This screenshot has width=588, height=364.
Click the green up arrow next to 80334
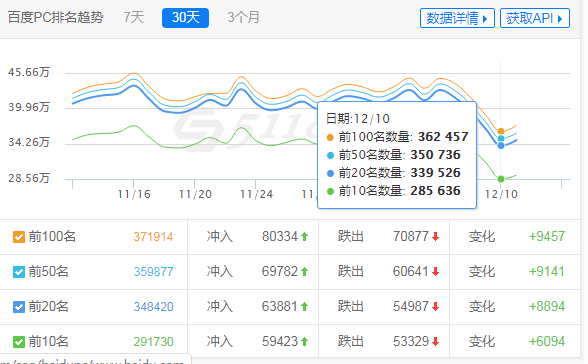[x=304, y=237]
